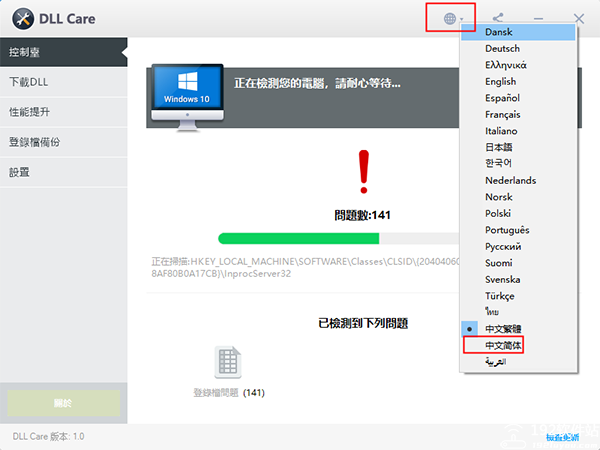Screen dimensions: 600x450
Task: Select Español language
Action: 518,98
